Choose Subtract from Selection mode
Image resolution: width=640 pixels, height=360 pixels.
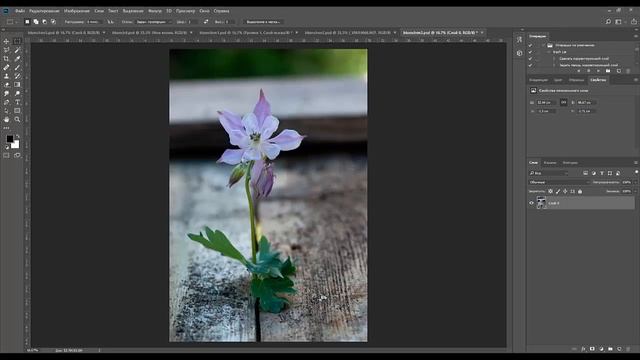pos(44,22)
